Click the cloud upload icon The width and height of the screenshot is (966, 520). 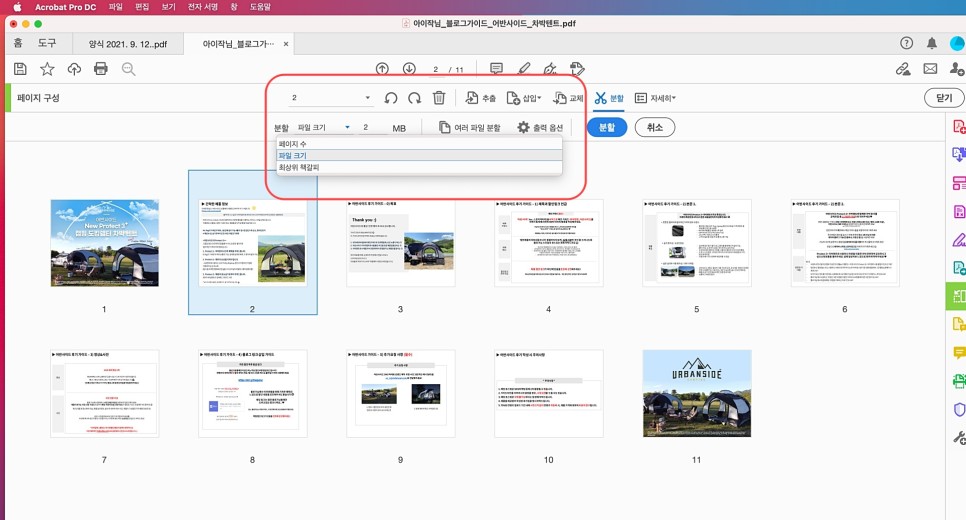coord(74,69)
